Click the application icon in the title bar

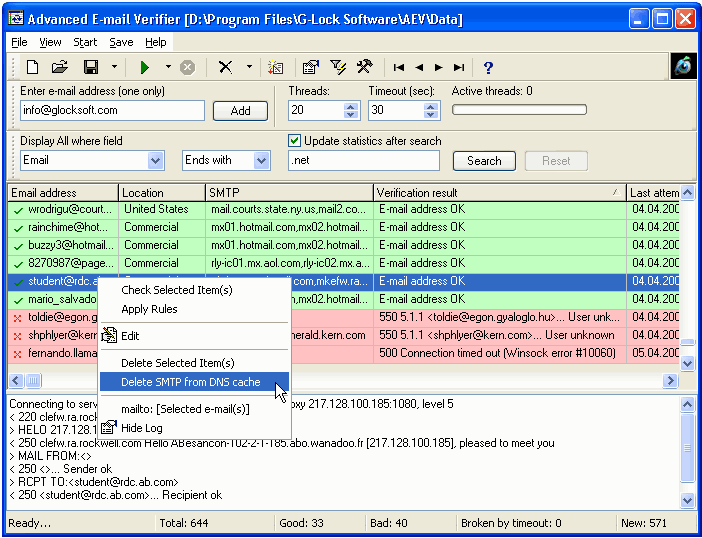(x=17, y=20)
